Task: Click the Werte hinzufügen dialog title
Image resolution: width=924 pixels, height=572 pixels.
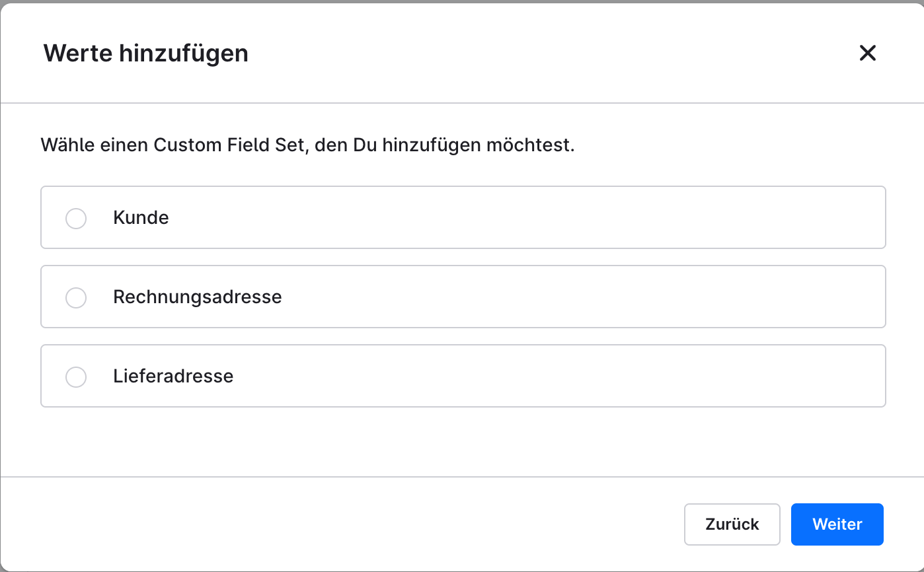Action: pyautogui.click(x=145, y=53)
